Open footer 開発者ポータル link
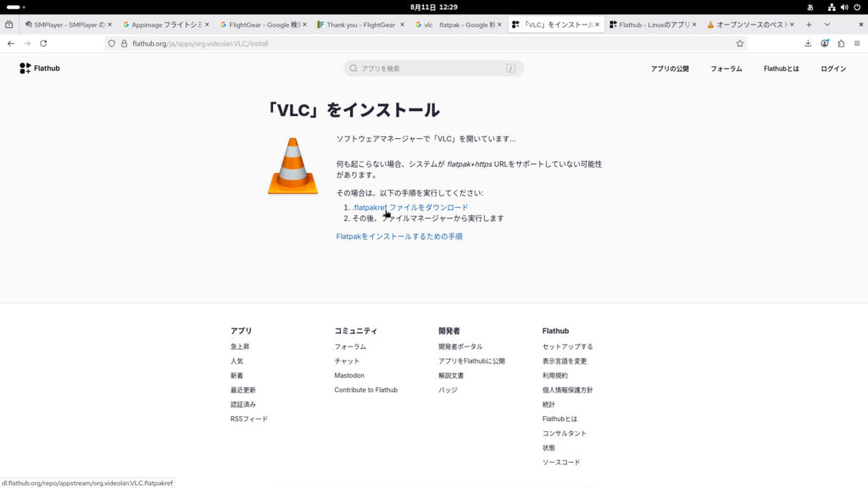The width and height of the screenshot is (868, 488). (x=460, y=347)
